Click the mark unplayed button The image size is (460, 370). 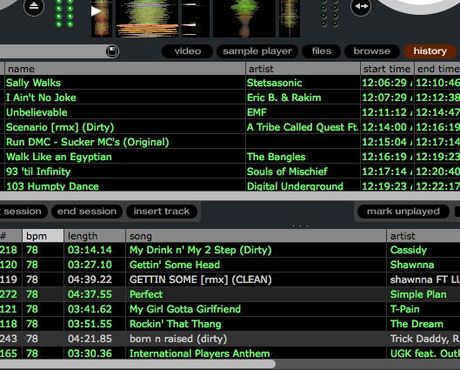[x=403, y=211]
